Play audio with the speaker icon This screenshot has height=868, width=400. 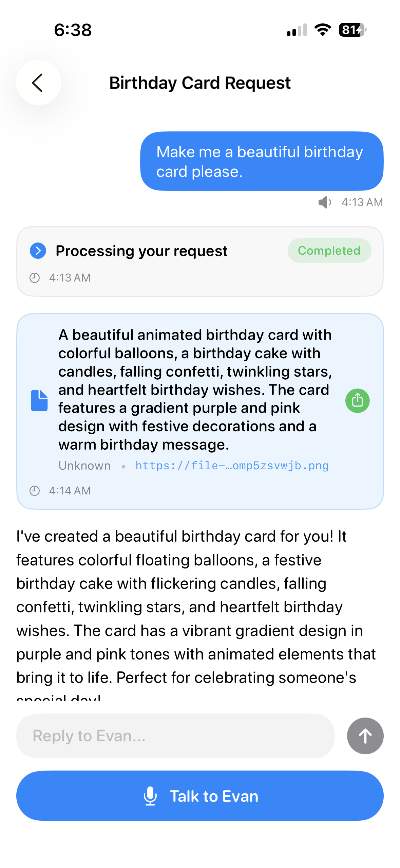point(324,202)
